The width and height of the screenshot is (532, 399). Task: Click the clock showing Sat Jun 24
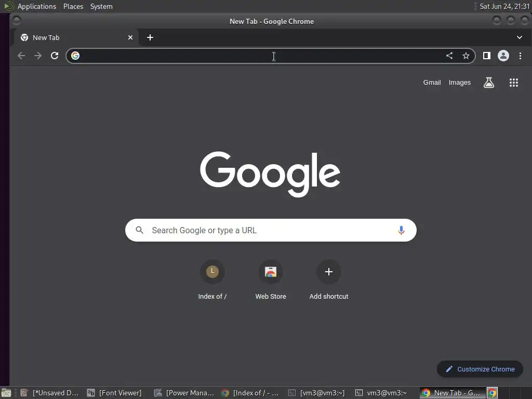pyautogui.click(x=504, y=6)
